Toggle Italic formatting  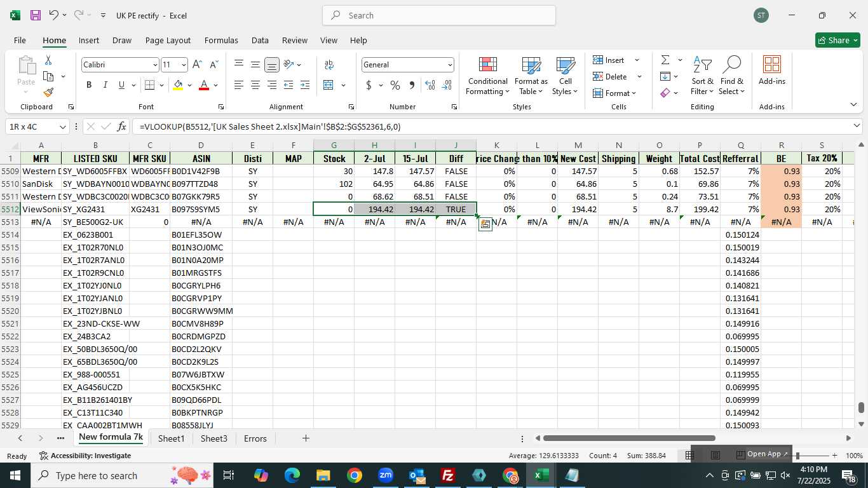click(105, 85)
